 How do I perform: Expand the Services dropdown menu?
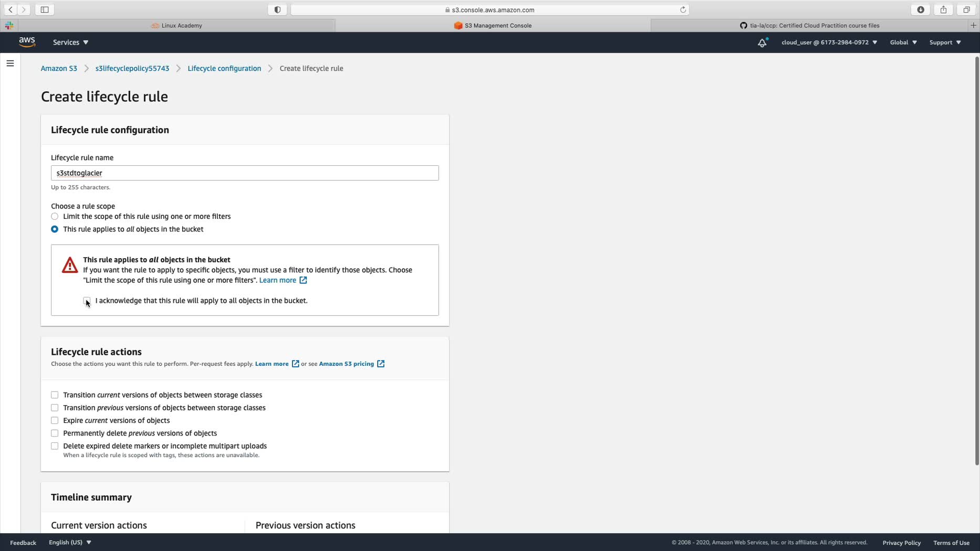[70, 43]
